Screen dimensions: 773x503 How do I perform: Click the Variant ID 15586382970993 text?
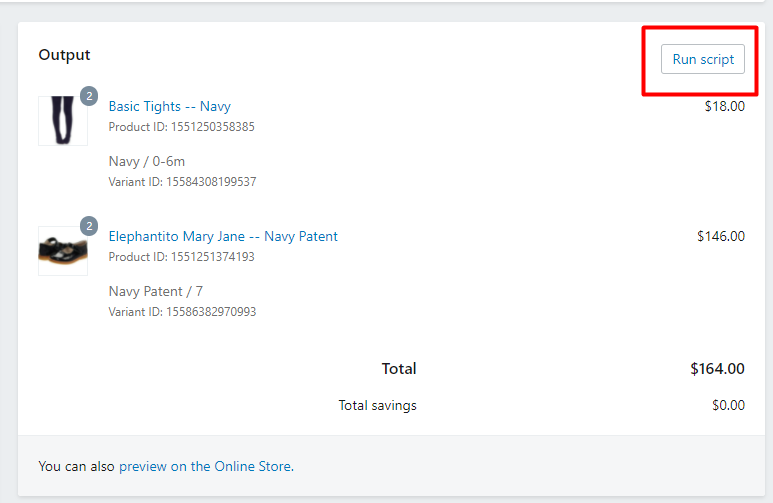[x=182, y=312]
